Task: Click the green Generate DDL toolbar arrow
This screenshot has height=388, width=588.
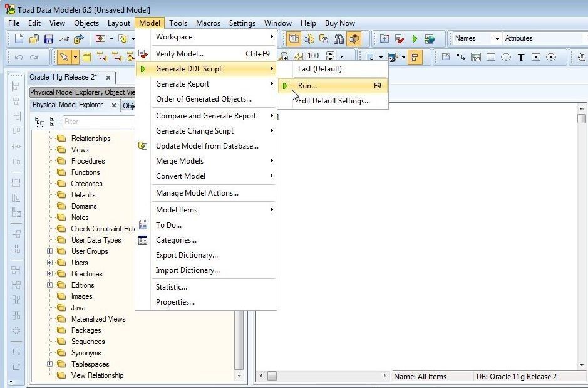Action: [x=415, y=39]
